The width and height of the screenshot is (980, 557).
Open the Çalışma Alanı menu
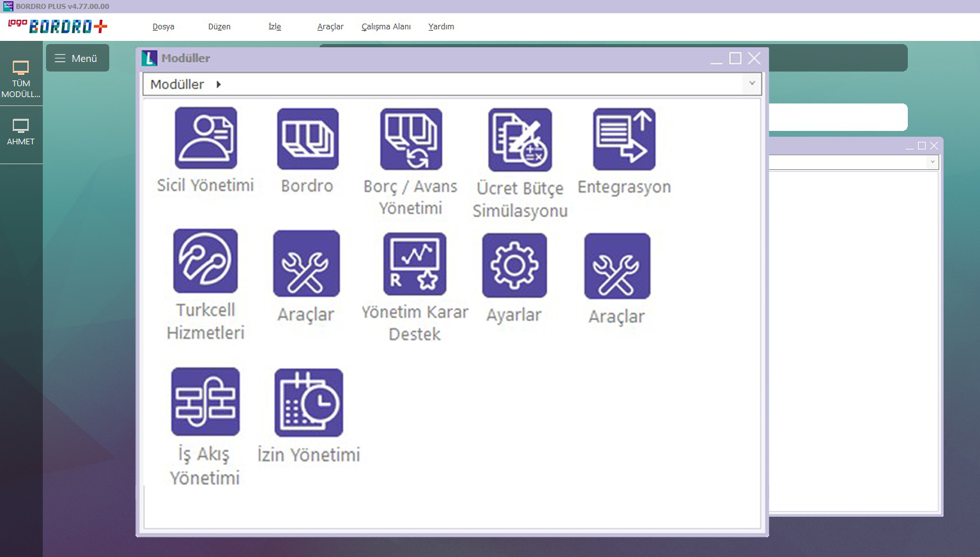[386, 27]
